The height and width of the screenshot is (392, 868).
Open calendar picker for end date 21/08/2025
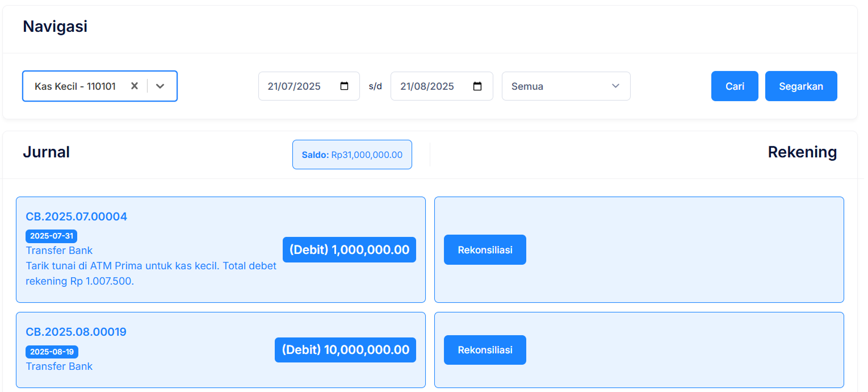[x=477, y=86]
